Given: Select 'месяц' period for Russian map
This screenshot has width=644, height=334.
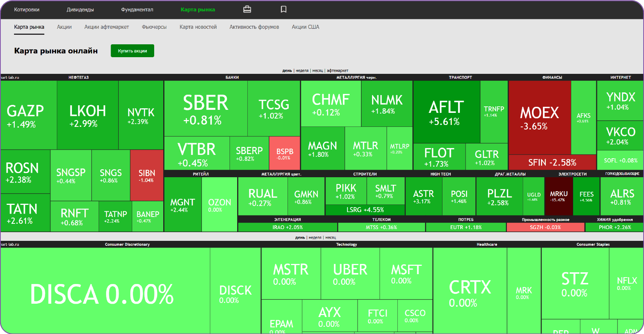Looking at the screenshot, I should pos(317,70).
